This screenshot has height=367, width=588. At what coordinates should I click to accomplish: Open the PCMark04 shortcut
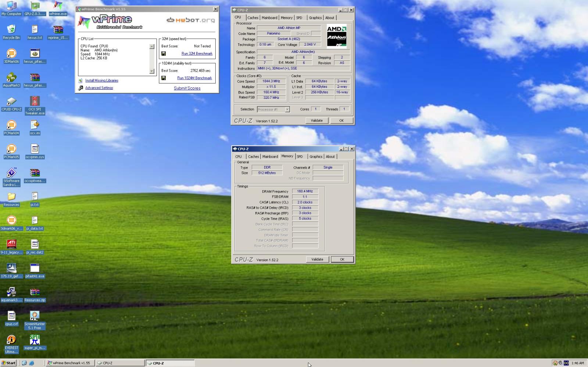(11, 127)
